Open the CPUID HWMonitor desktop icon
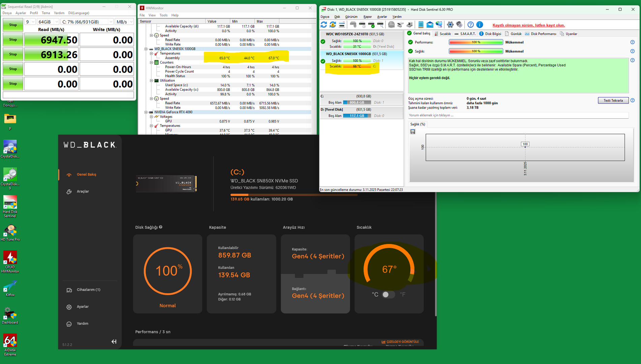Image resolution: width=641 pixels, height=364 pixels. click(10, 262)
